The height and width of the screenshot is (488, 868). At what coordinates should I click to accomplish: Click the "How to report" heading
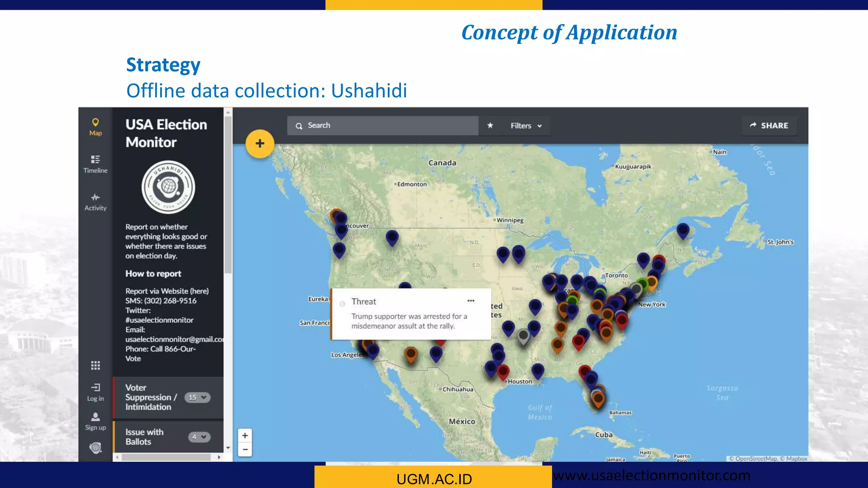tap(153, 274)
